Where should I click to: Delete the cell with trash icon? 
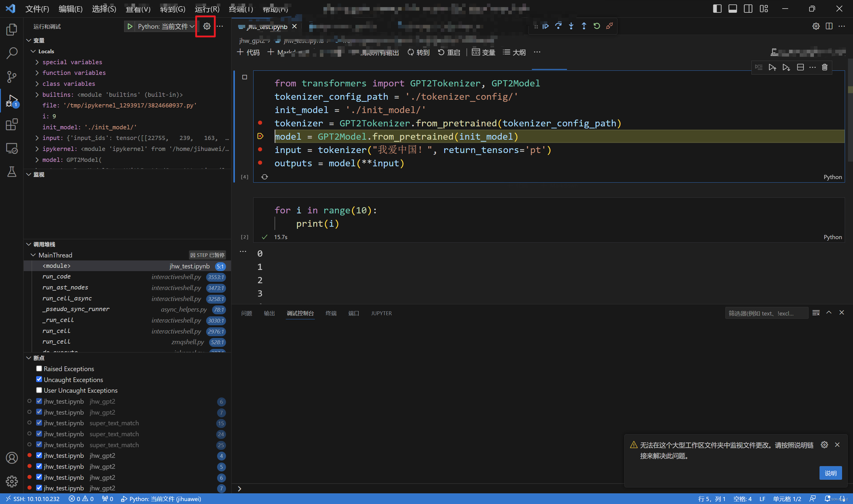pos(825,67)
